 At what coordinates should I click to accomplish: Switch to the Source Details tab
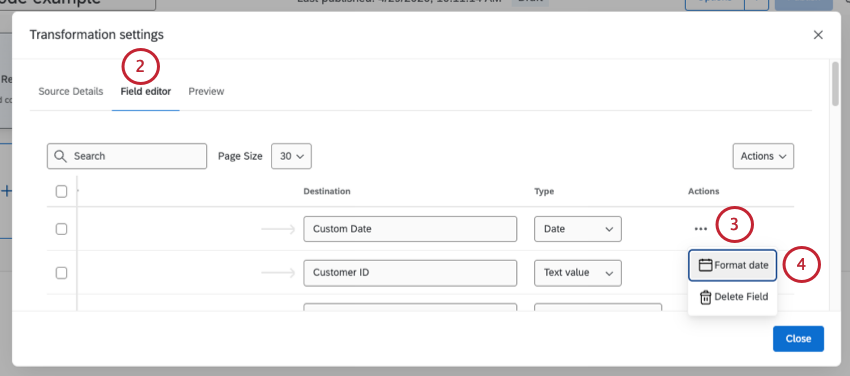pyautogui.click(x=70, y=92)
